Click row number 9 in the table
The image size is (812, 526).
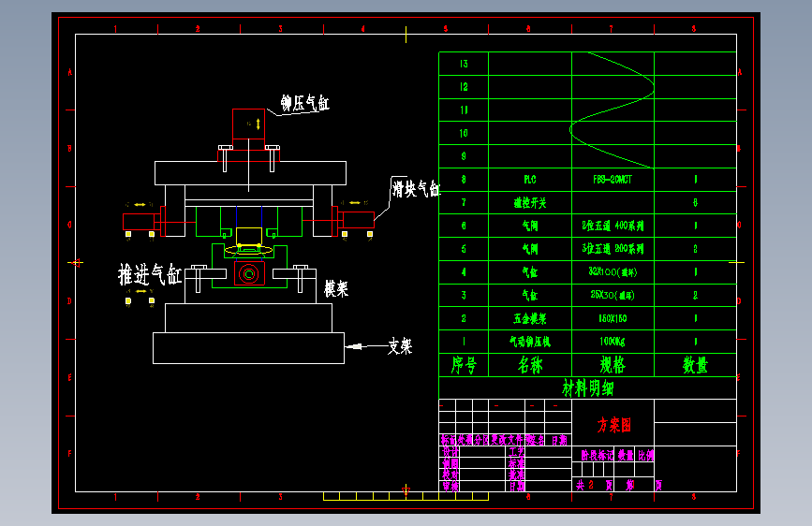point(464,156)
